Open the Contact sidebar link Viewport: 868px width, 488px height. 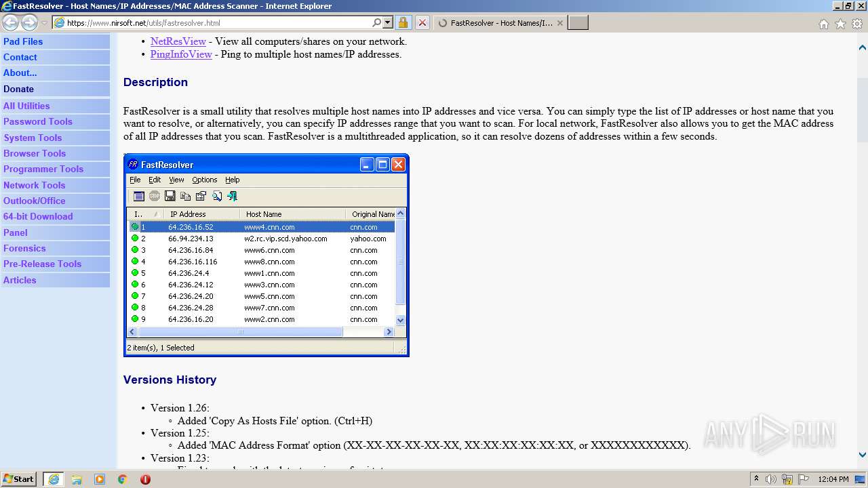pos(20,57)
